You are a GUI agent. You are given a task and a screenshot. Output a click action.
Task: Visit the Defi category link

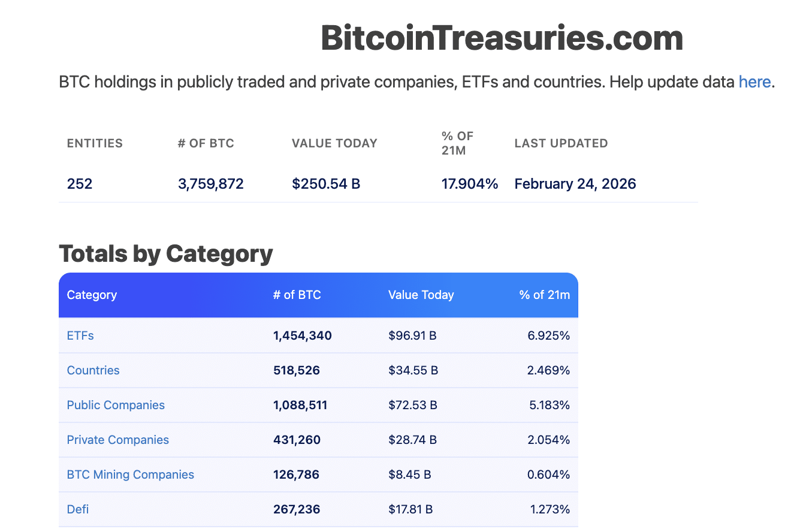coord(78,509)
